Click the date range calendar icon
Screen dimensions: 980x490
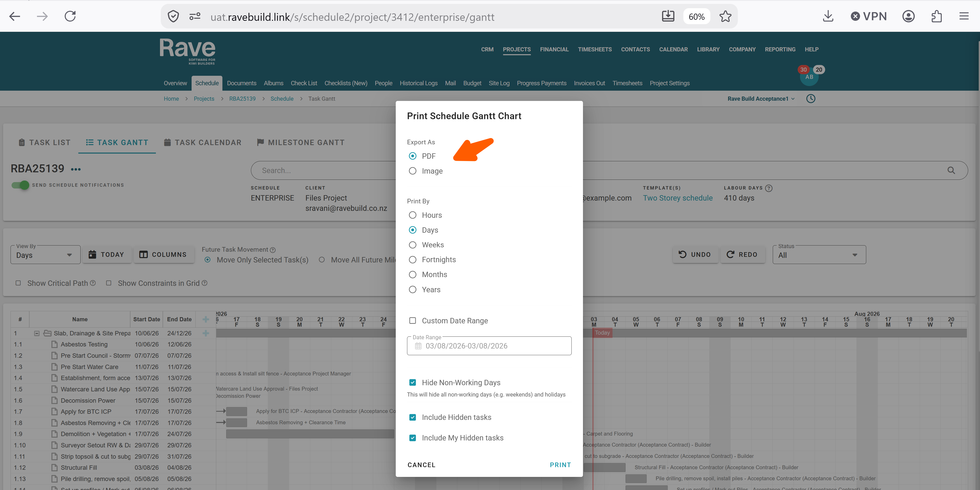click(418, 346)
